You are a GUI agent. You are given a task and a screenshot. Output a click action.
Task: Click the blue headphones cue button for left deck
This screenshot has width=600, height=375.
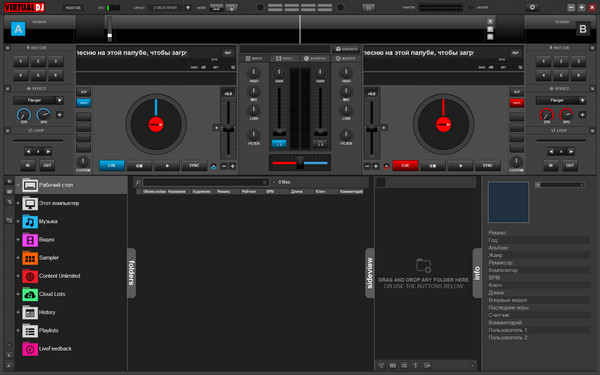pos(279,144)
